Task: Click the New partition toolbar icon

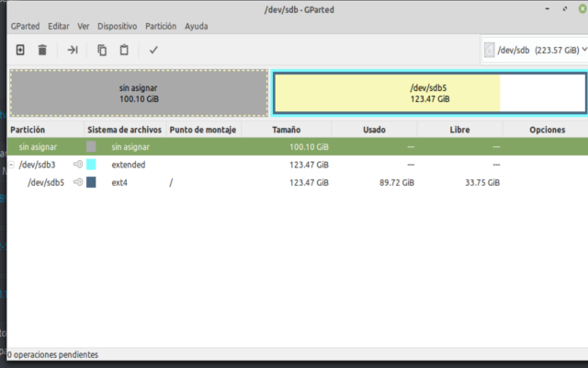Action: pos(20,50)
